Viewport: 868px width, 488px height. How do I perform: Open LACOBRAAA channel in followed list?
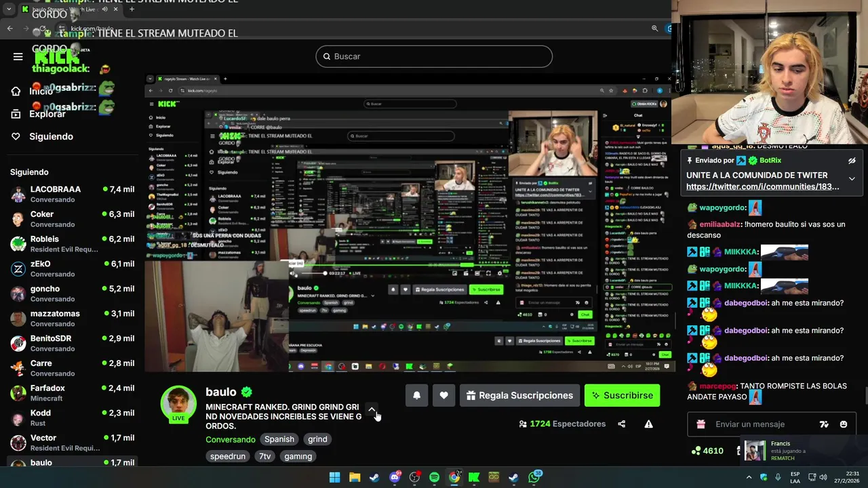[x=73, y=194]
